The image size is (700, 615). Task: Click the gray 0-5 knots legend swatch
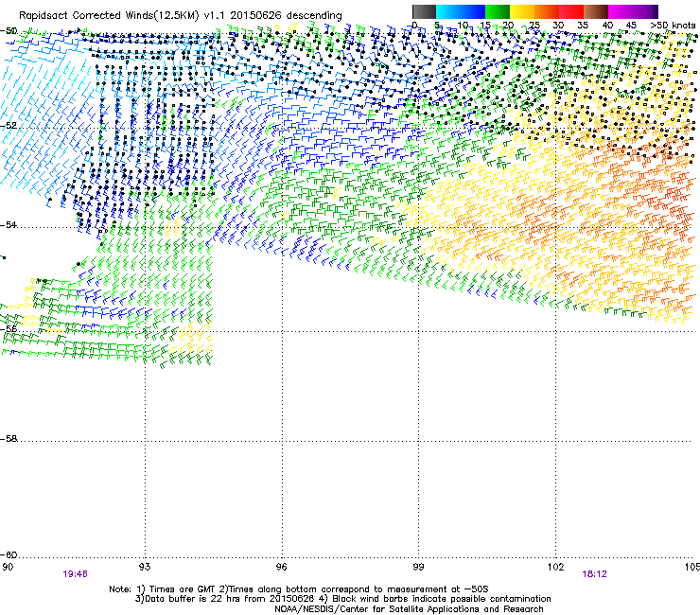pos(424,11)
